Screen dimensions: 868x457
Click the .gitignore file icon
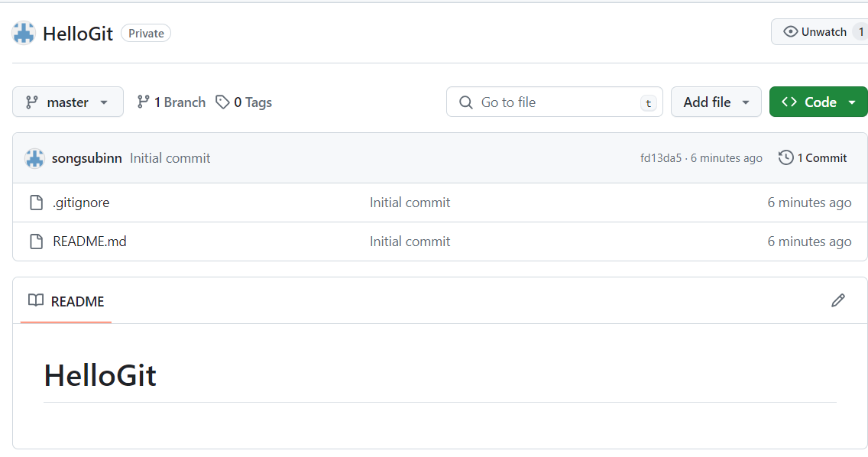tap(36, 203)
